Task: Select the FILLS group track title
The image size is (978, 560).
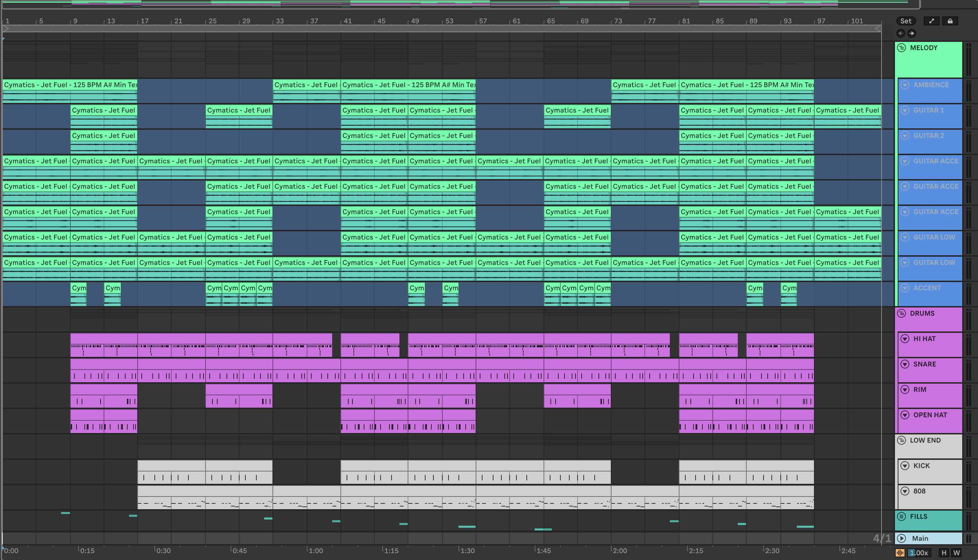Action: coord(918,516)
